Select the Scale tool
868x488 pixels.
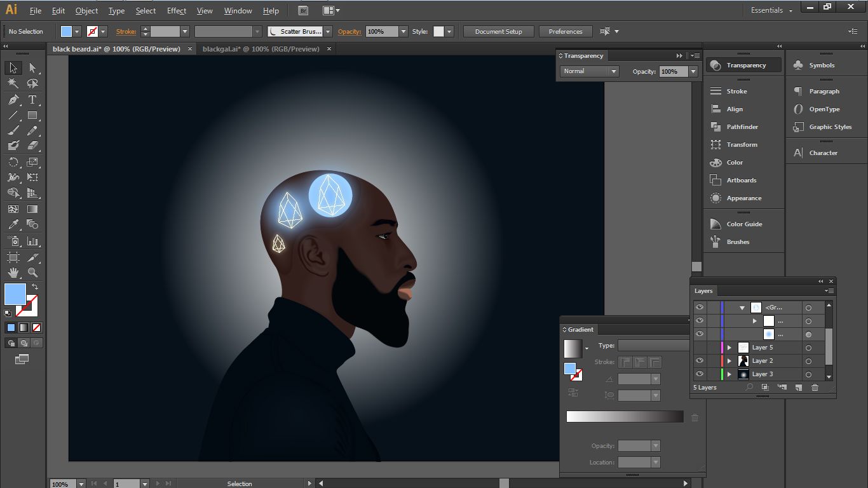coord(32,162)
